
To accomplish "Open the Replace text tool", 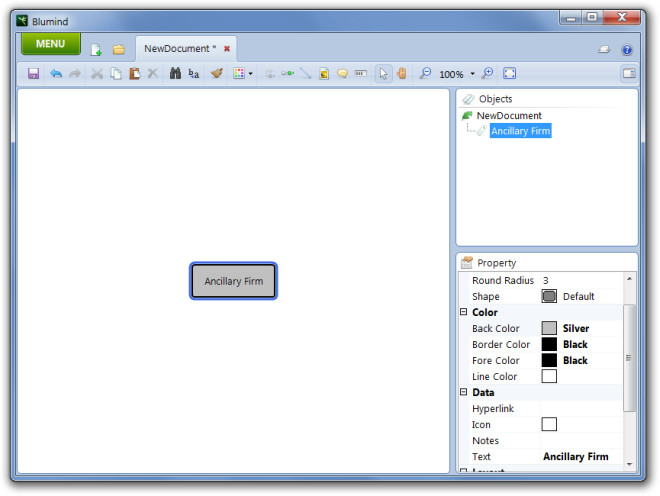I will click(194, 74).
